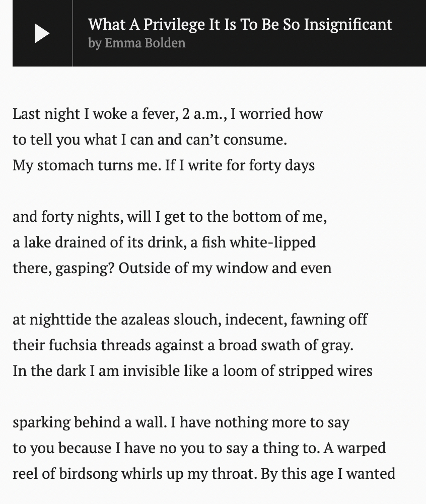
Task: Click the poem title in the header
Action: click(x=240, y=24)
